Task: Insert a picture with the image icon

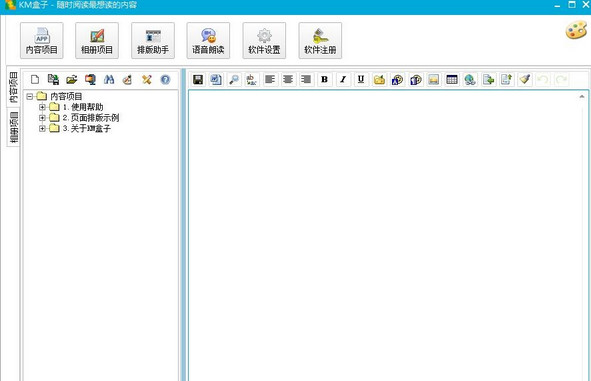Action: (434, 80)
